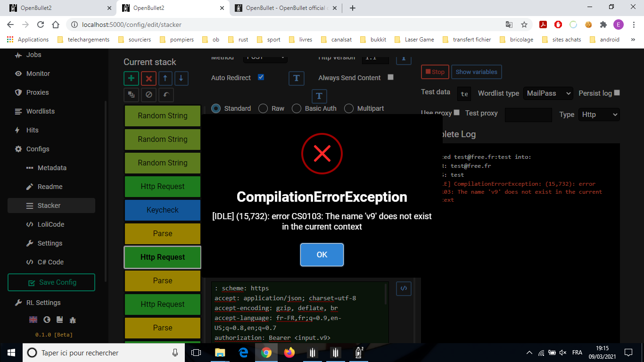Open the browser extensions puzzle icon
Viewport: 644px width, 362px height.
click(603, 25)
